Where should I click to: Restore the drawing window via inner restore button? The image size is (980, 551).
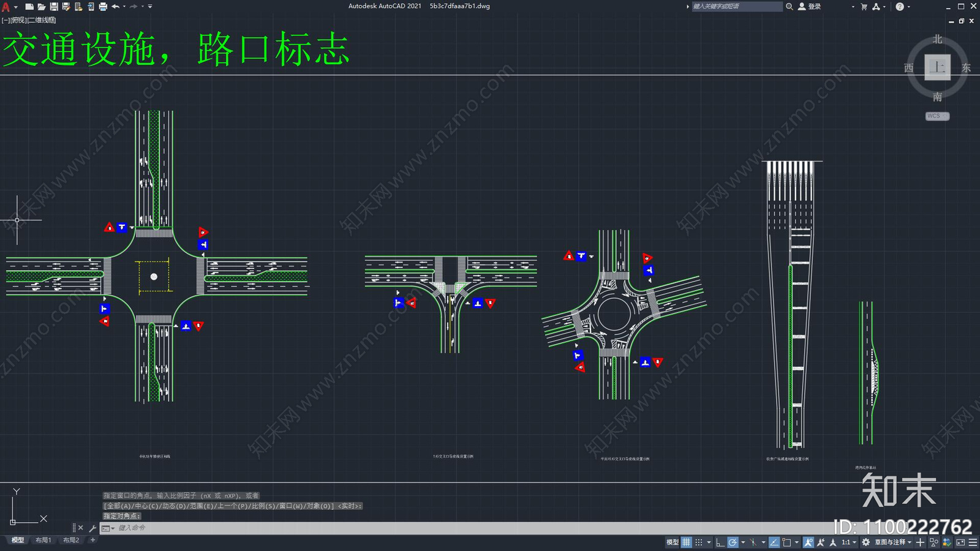[x=962, y=21]
